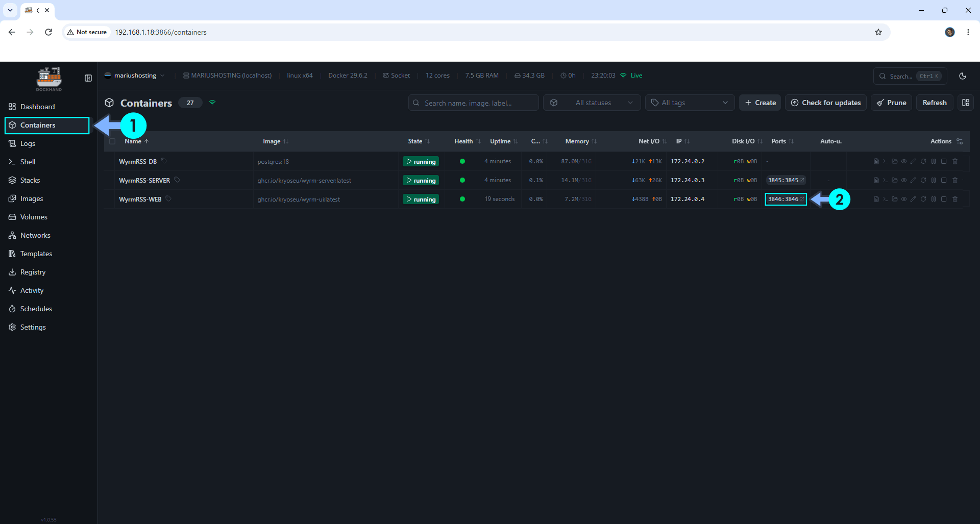Screen dimensions: 980x524
Task: Go to Dashboard in the sidebar
Action: [x=47, y=107]
